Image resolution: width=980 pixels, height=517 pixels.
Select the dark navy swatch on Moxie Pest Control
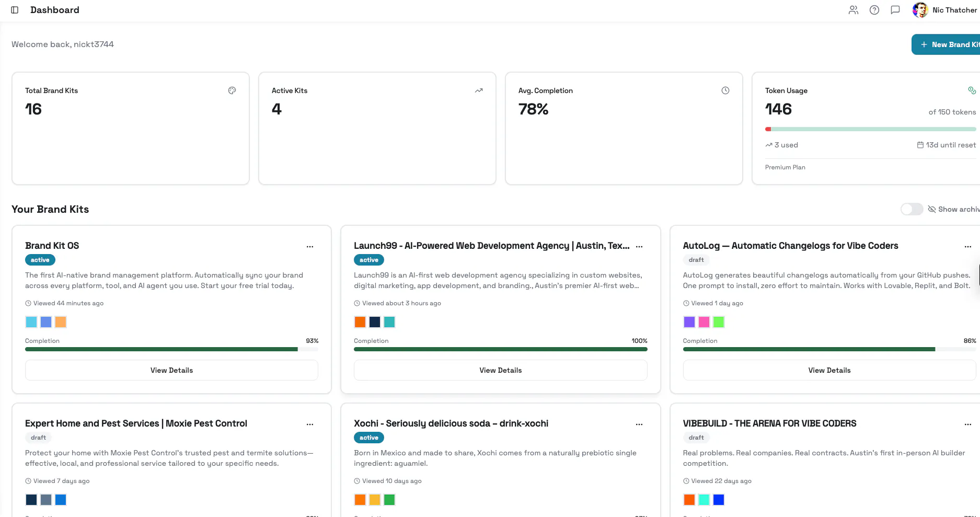(x=31, y=500)
